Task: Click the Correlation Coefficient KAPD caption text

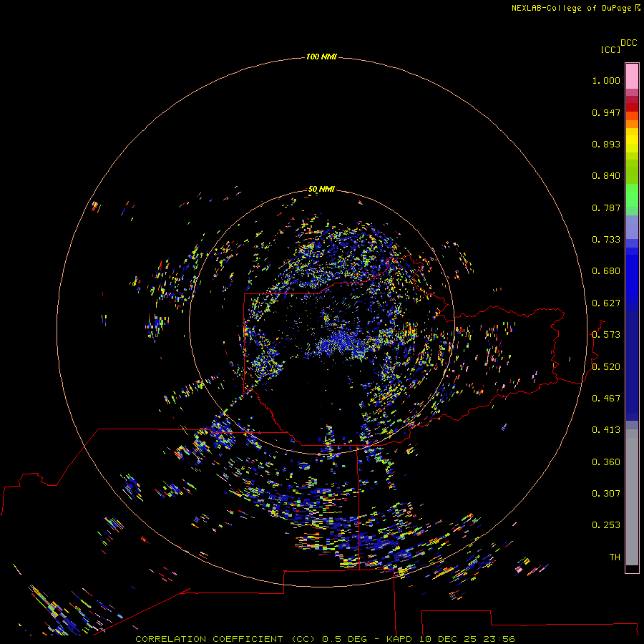Action: [x=325, y=639]
